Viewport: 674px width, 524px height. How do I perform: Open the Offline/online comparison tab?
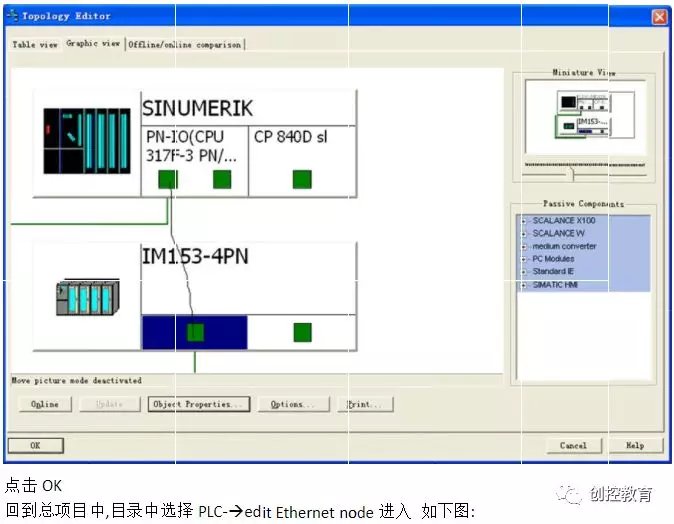tap(185, 45)
